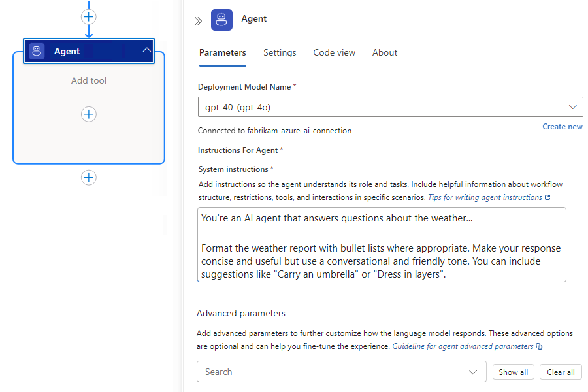588x392 pixels.
Task: Open the Code view tab
Action: [334, 53]
